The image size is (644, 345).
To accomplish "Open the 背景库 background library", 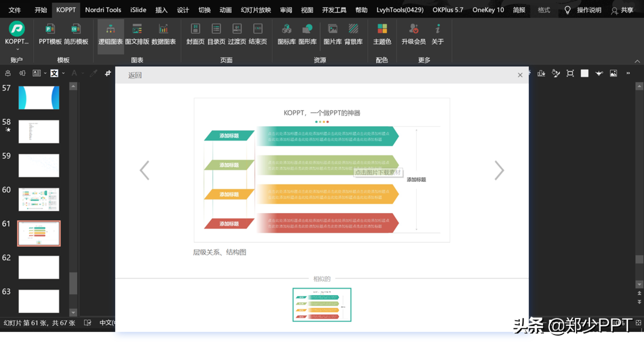I will click(x=353, y=36).
